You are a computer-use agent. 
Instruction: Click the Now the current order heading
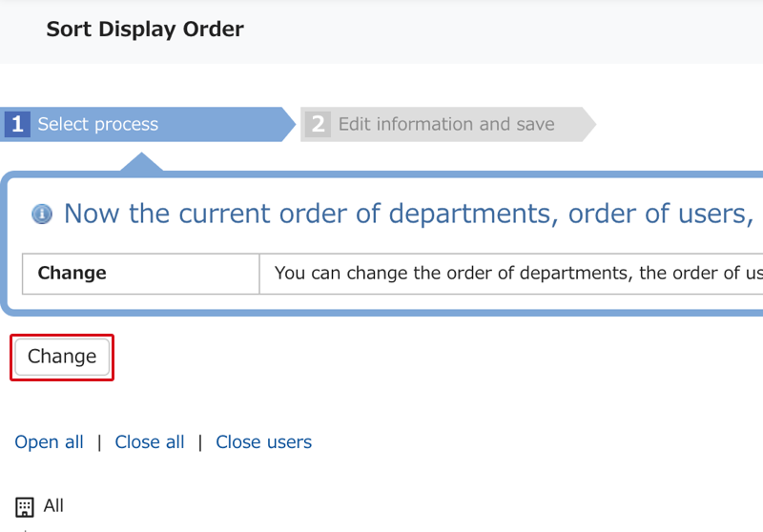coord(408,214)
